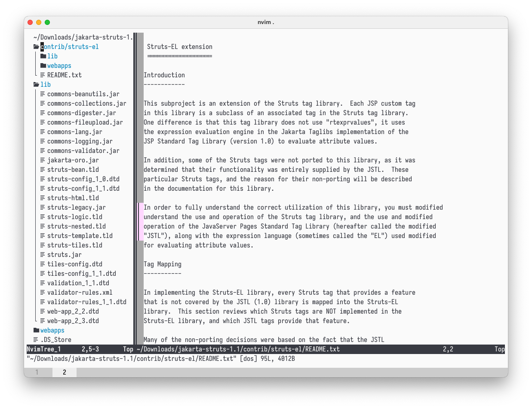
Task: Select the contrib/struts-el folder name
Action: pos(70,47)
